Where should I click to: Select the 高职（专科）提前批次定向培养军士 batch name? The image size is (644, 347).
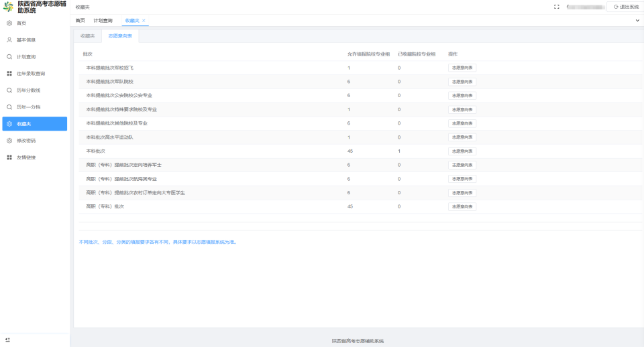click(x=123, y=165)
